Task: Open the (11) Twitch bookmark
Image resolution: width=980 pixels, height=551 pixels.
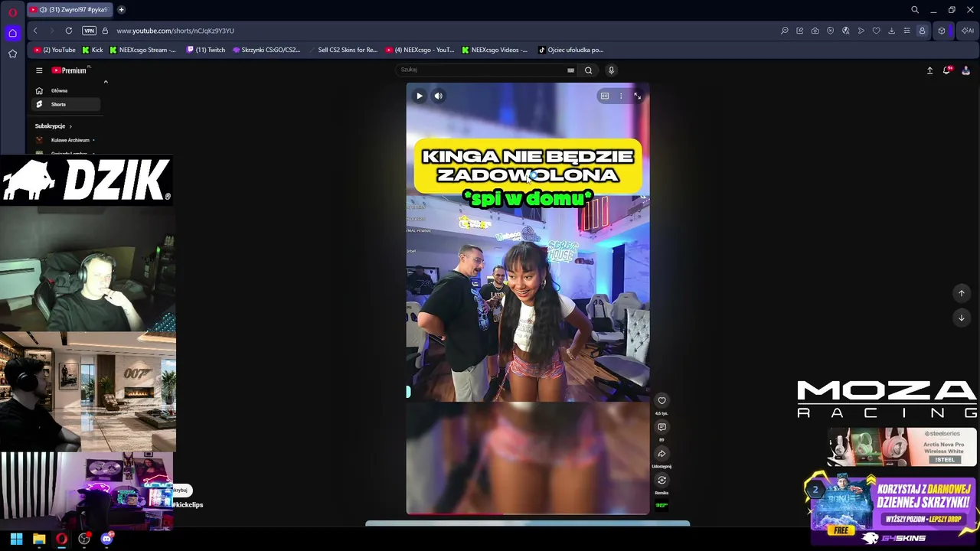Action: pos(206,50)
